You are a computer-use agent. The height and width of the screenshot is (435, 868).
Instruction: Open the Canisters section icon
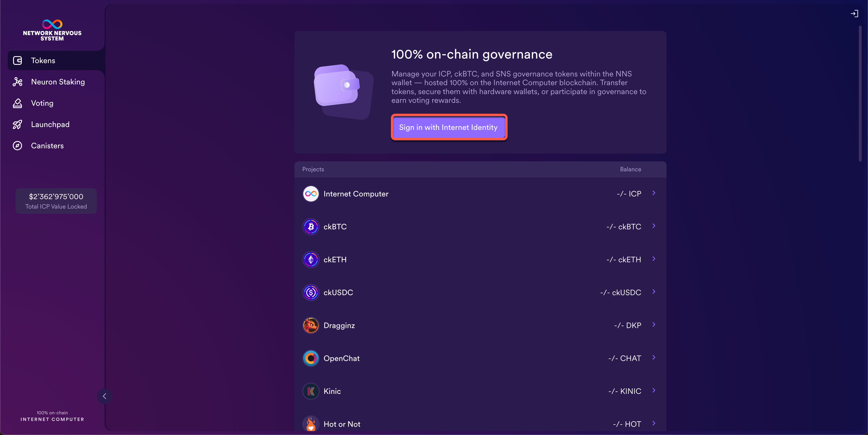(17, 145)
